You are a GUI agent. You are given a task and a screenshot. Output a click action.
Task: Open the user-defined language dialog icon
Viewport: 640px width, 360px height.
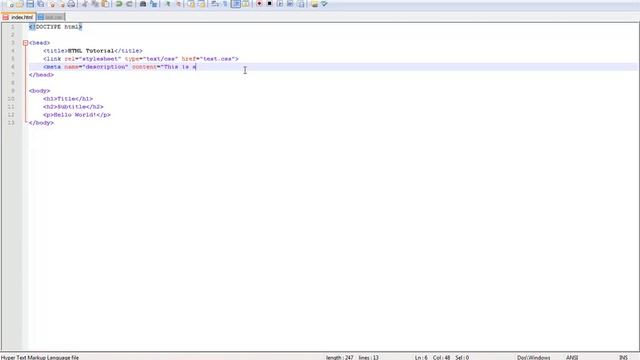(x=246, y=4)
